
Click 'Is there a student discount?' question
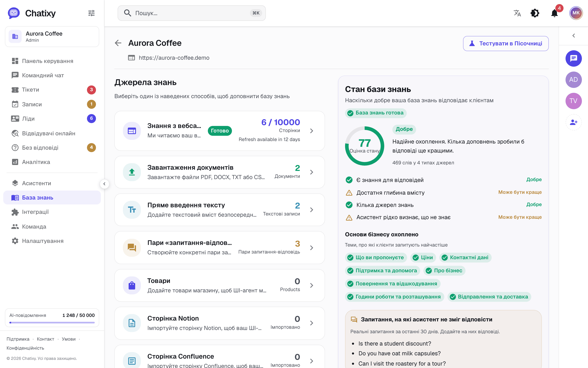[x=395, y=343]
